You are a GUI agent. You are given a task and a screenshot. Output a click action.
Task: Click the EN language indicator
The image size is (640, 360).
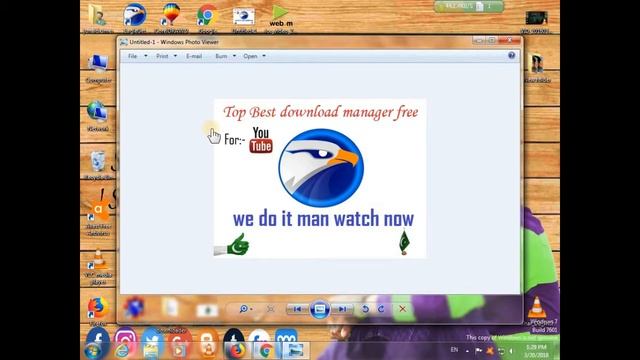point(454,350)
